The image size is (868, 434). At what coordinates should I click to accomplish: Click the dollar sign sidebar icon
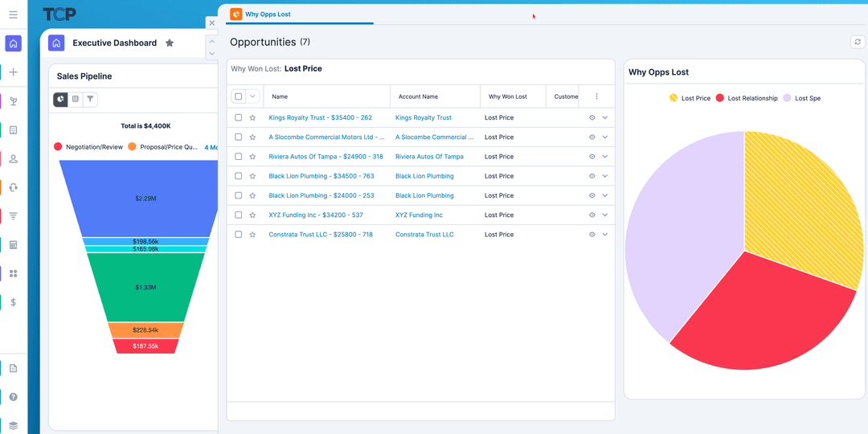(x=13, y=302)
